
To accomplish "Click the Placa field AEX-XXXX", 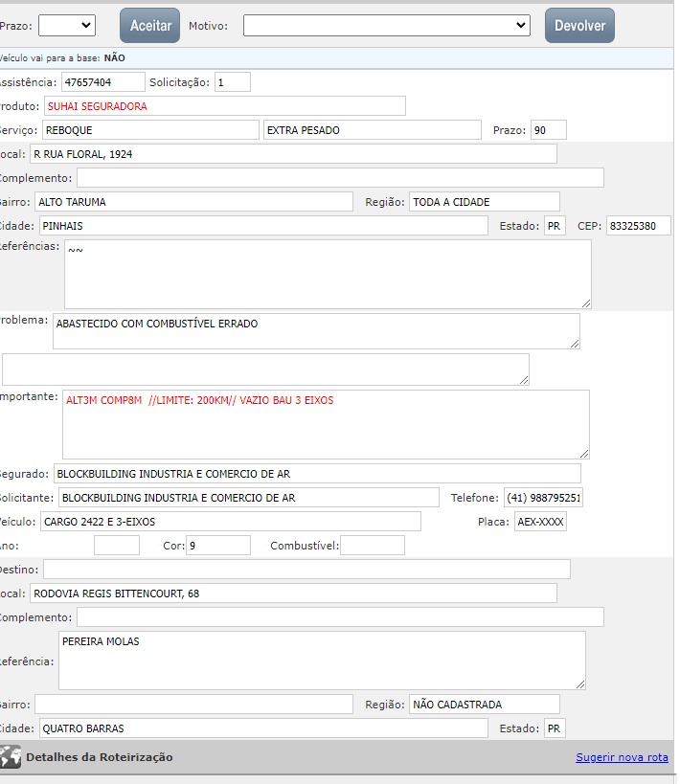I will 540,522.
